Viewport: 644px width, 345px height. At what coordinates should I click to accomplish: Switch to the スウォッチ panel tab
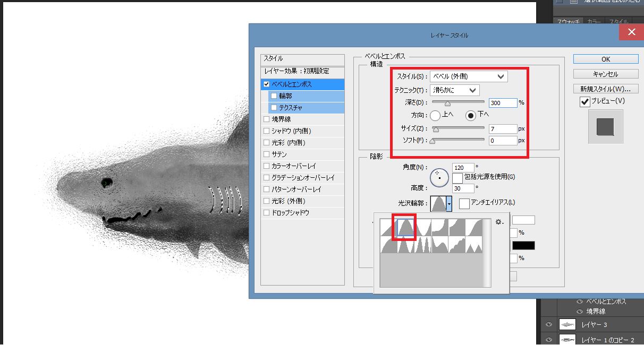point(568,22)
